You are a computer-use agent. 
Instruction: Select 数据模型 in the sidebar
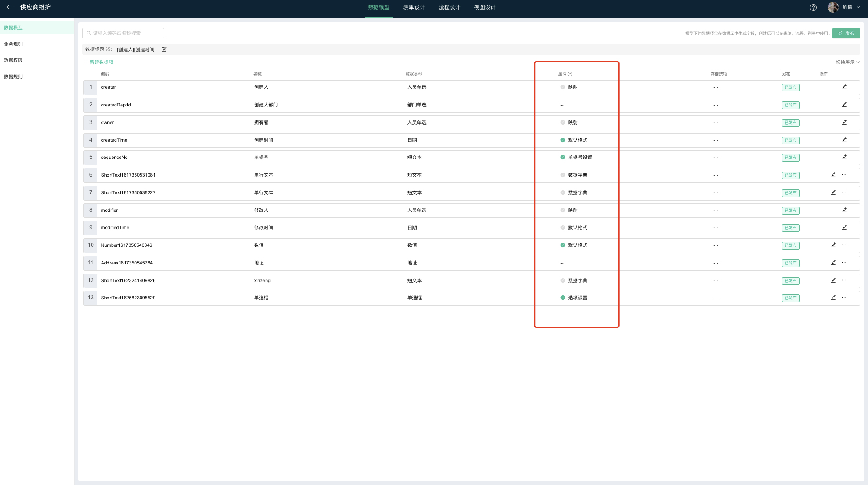[37, 28]
